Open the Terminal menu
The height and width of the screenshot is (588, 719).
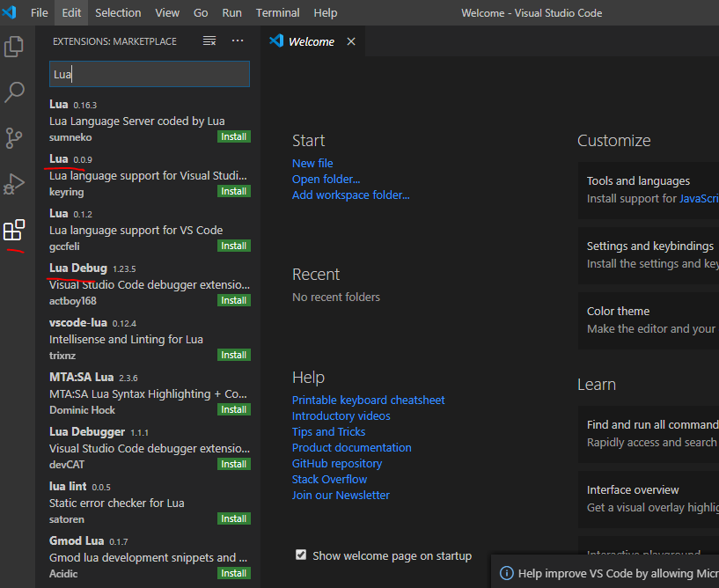277,13
